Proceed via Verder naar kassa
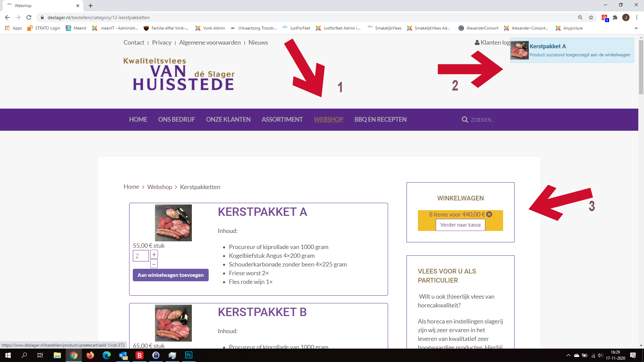The width and height of the screenshot is (644, 362). coord(460,225)
